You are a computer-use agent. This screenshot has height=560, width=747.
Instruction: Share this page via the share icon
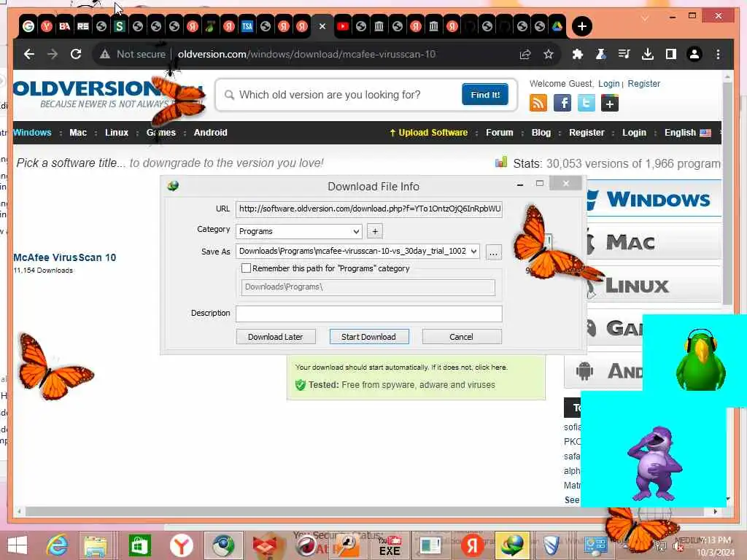pyautogui.click(x=525, y=54)
